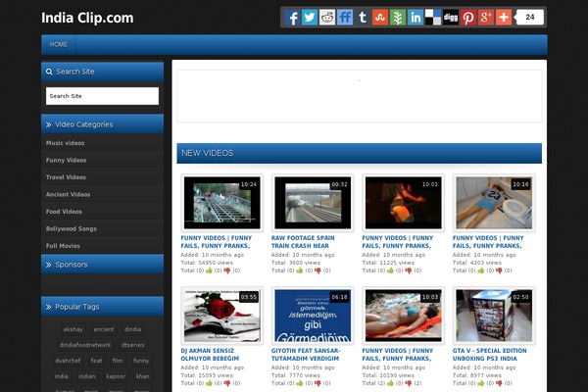Share the page on Twitter
This screenshot has height=392, width=588.
pyautogui.click(x=310, y=18)
